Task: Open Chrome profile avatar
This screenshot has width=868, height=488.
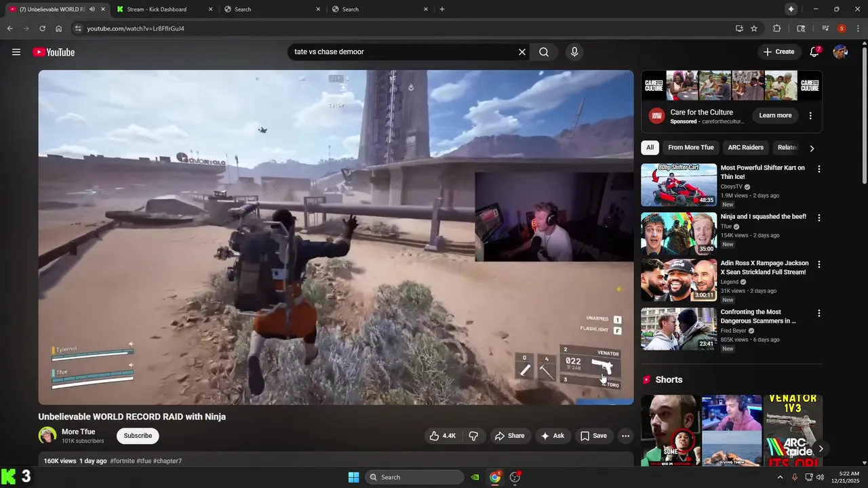Action: tap(842, 28)
